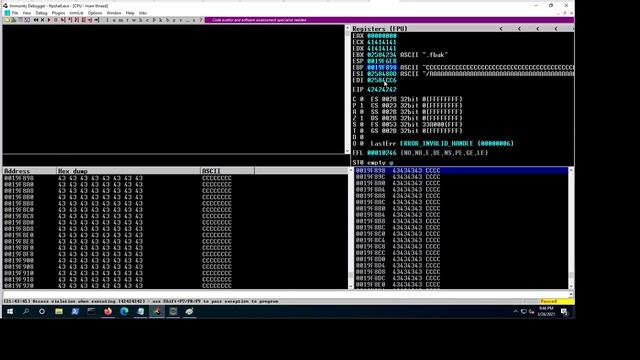Viewport: 640px width, 360px height.
Task: Click the taskbar search icon
Action: (x=26, y=311)
